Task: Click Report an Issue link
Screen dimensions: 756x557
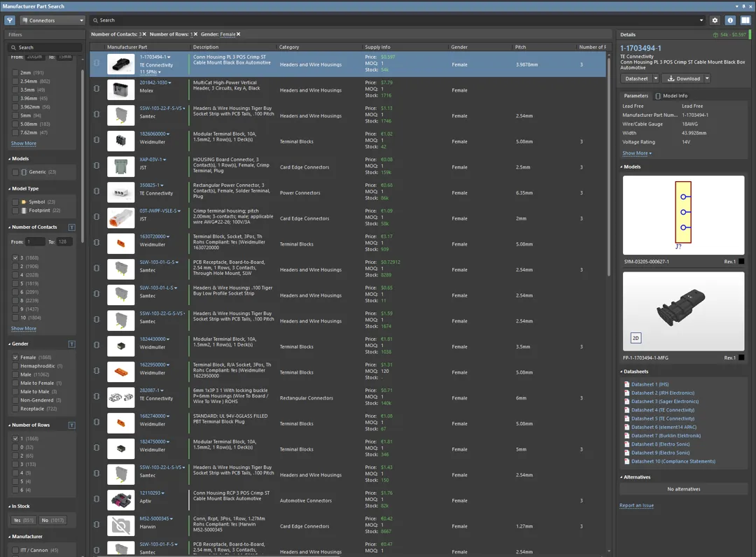Action: (x=636, y=505)
